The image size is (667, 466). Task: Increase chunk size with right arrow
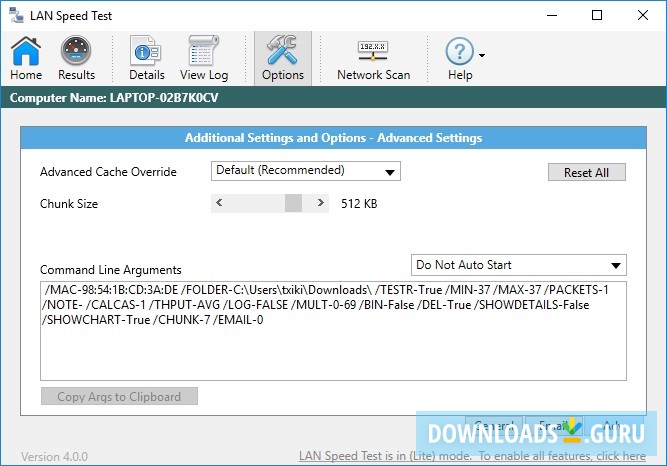click(x=321, y=203)
